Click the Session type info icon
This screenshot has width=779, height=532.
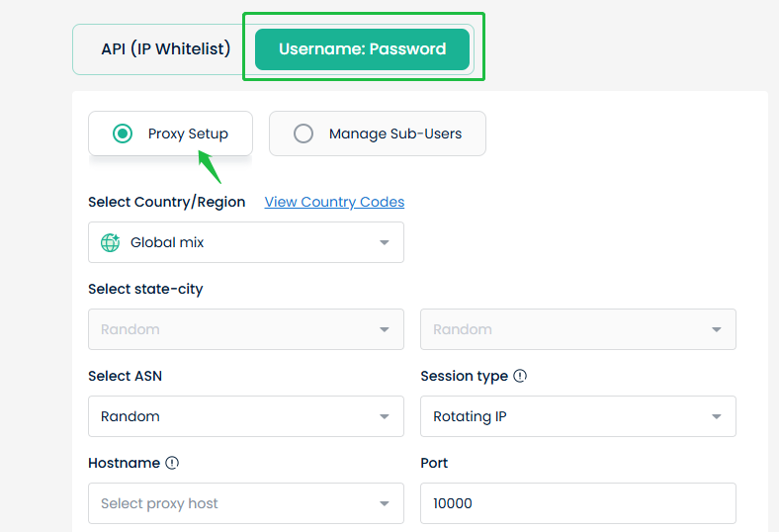[520, 376]
